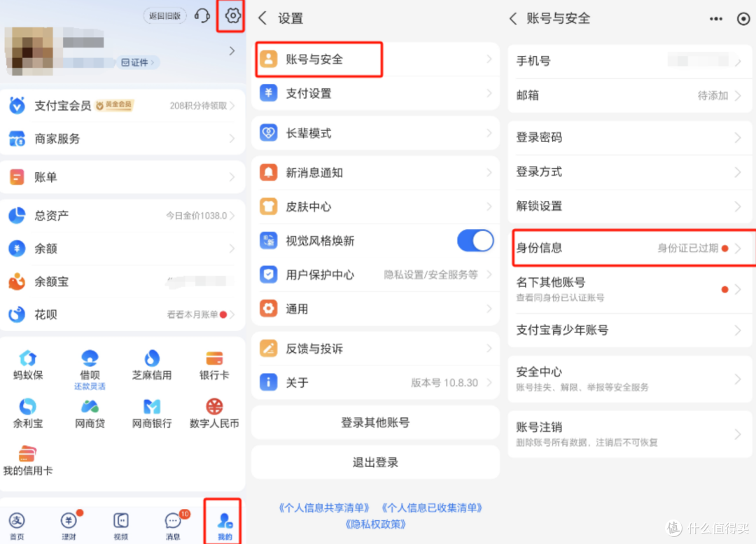The width and height of the screenshot is (756, 544).
Task: Open 数字人民币 icon
Action: (214, 406)
